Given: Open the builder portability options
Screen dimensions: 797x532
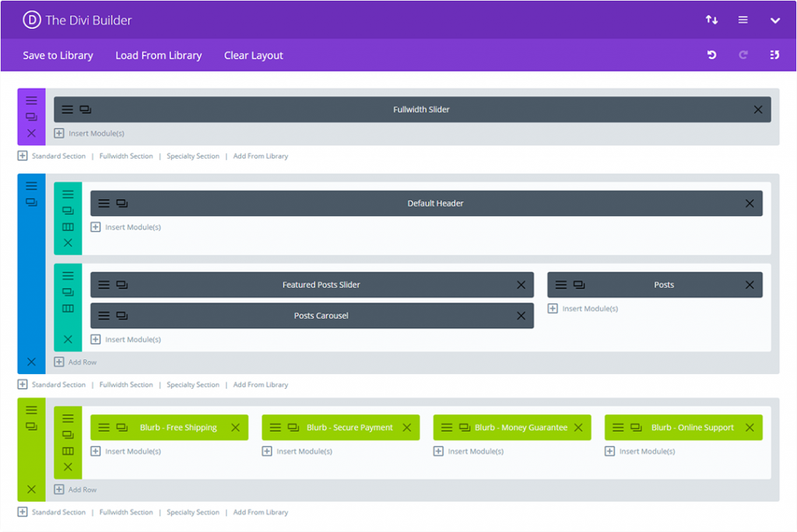Looking at the screenshot, I should 711,19.
